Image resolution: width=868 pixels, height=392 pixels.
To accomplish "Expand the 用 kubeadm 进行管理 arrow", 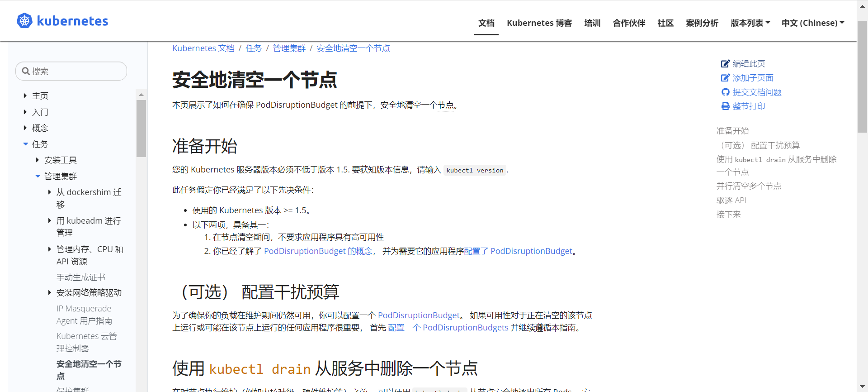I will point(49,220).
